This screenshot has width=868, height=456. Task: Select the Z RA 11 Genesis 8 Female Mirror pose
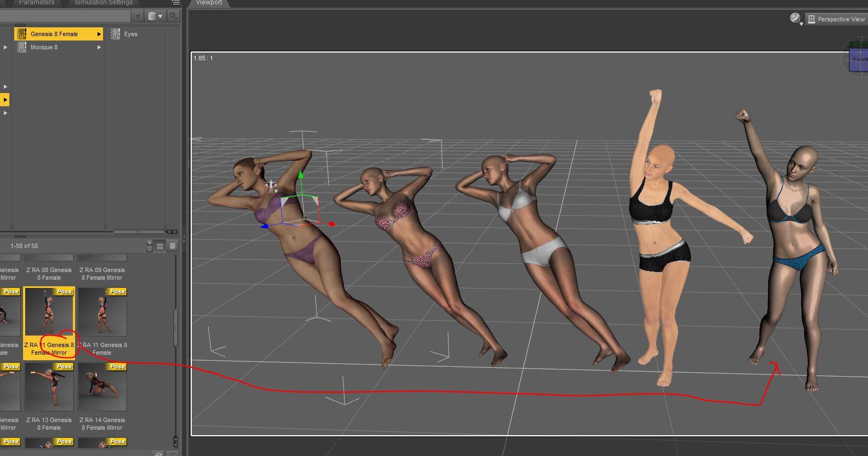(x=49, y=323)
